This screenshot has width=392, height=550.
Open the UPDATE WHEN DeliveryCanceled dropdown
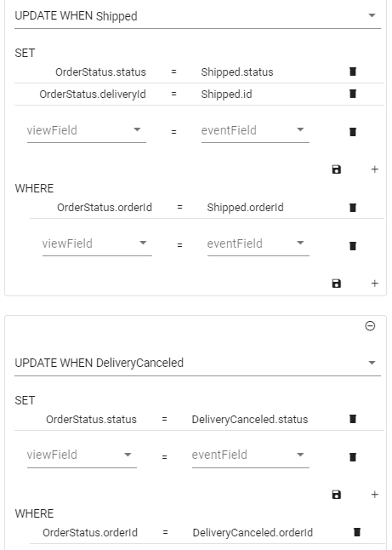197,363
